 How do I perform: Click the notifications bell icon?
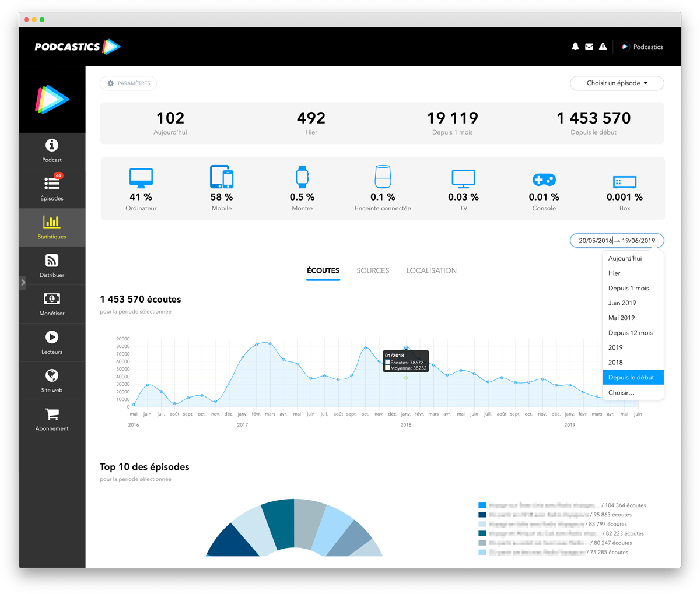pyautogui.click(x=575, y=47)
